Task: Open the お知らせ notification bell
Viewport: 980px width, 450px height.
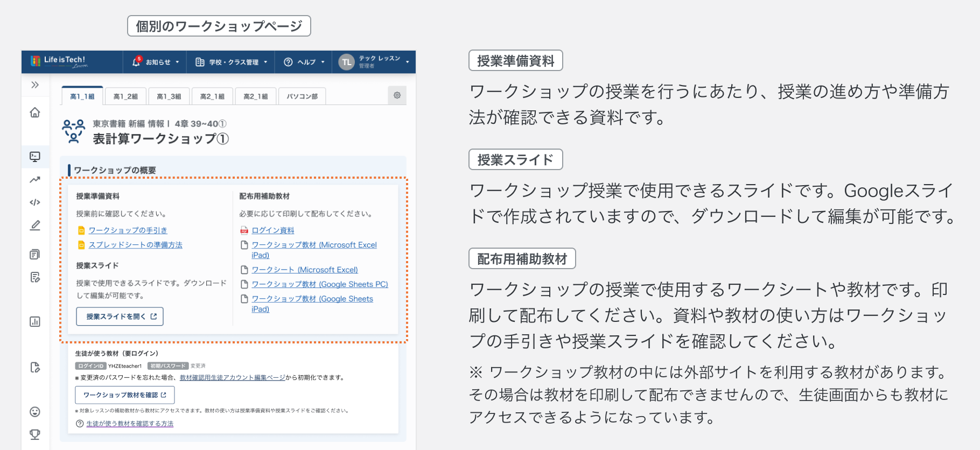Action: click(x=136, y=61)
